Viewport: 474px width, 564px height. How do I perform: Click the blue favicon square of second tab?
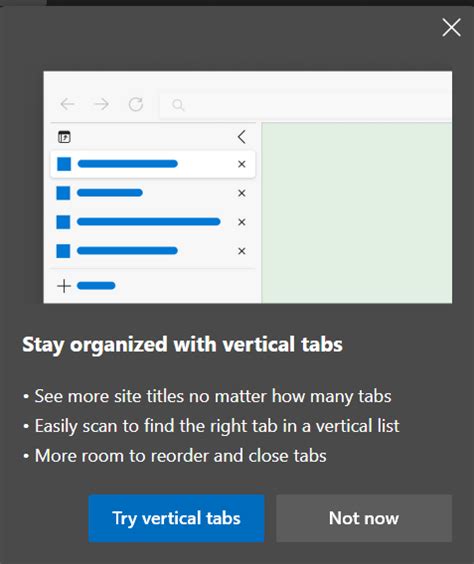tap(63, 193)
